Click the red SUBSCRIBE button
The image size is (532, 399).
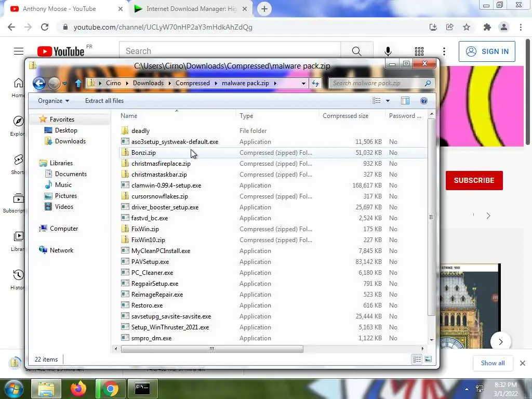point(474,180)
